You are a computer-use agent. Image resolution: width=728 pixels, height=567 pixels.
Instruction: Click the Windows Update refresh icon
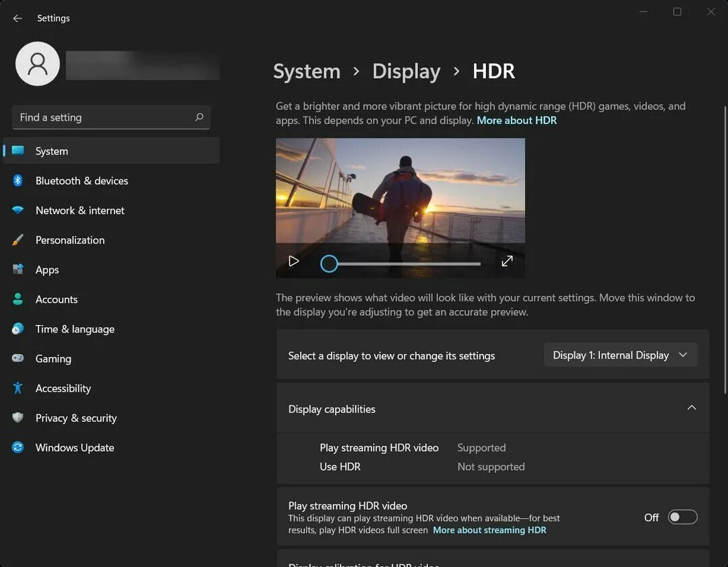click(18, 447)
